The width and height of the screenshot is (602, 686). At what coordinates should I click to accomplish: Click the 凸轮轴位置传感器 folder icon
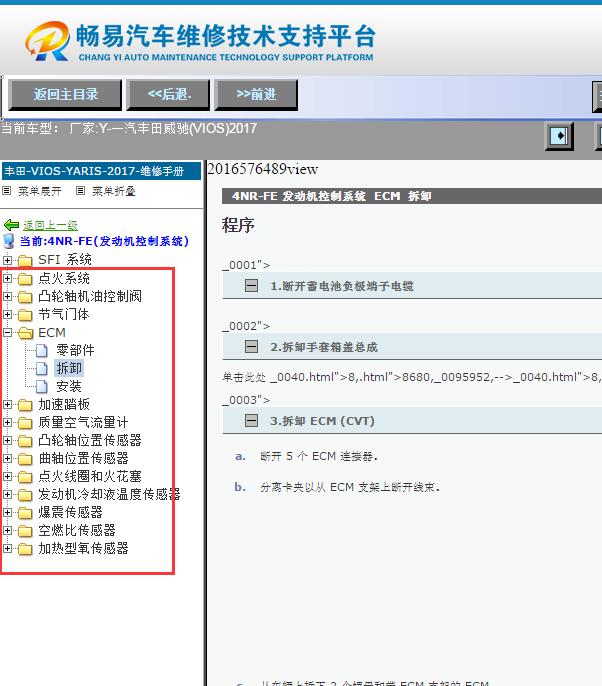pyautogui.click(x=25, y=441)
